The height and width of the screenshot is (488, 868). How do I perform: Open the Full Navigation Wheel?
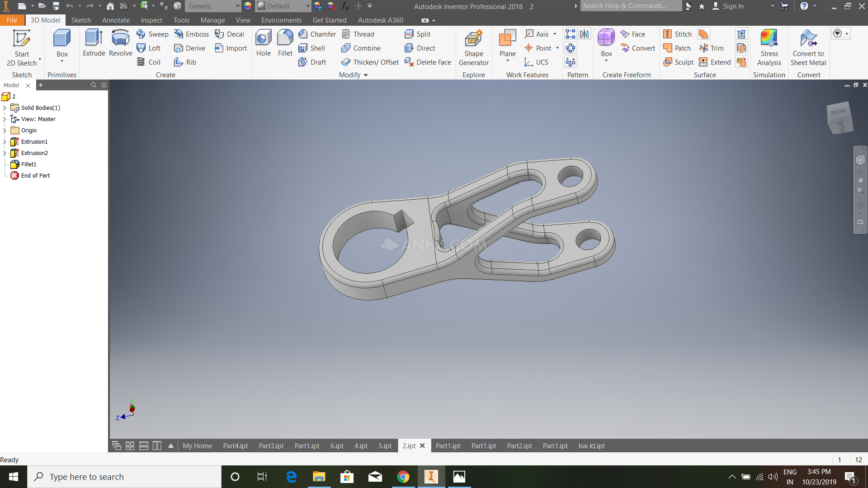(x=860, y=160)
